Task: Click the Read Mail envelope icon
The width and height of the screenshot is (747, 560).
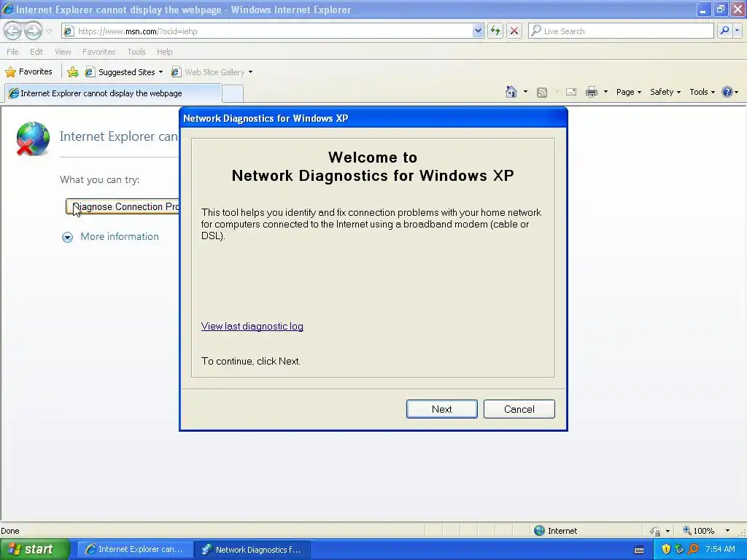Action: tap(571, 92)
